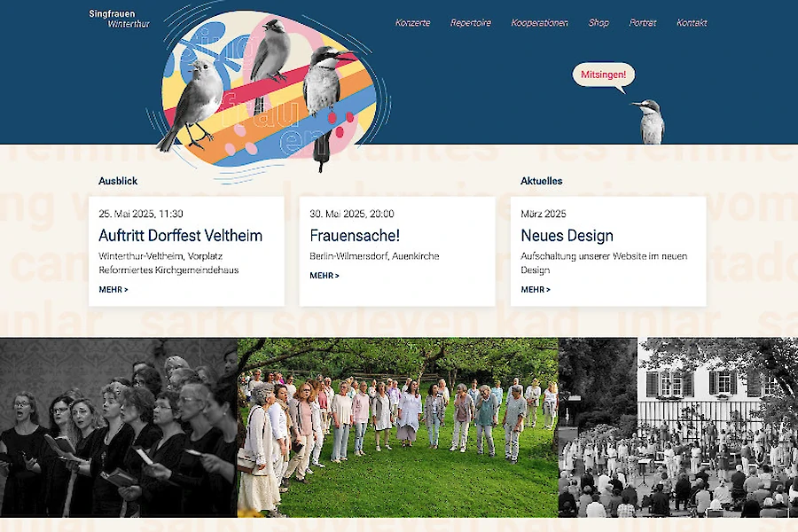
Task: Click the black-and-white outdoor concert photo
Action: pyautogui.click(x=678, y=427)
